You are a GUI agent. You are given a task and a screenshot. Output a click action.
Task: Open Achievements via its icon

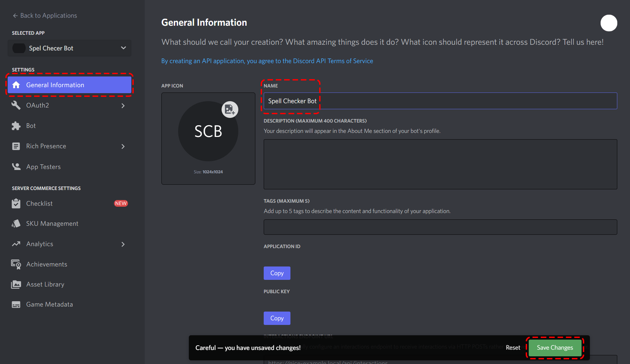tap(16, 264)
